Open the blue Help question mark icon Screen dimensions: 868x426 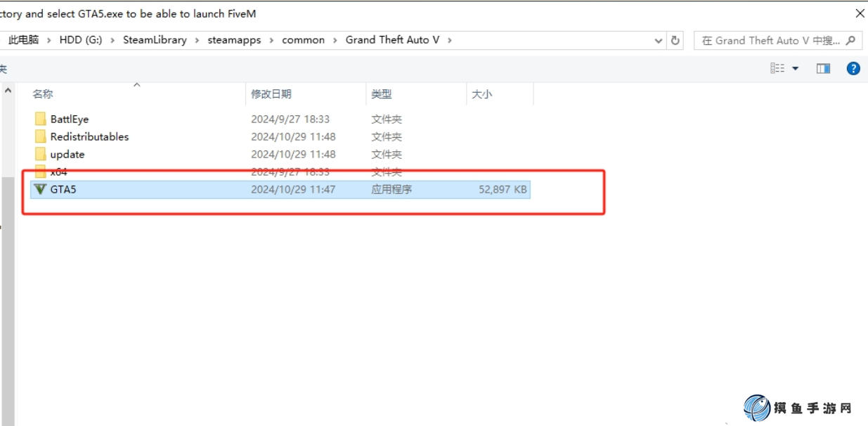pyautogui.click(x=853, y=68)
